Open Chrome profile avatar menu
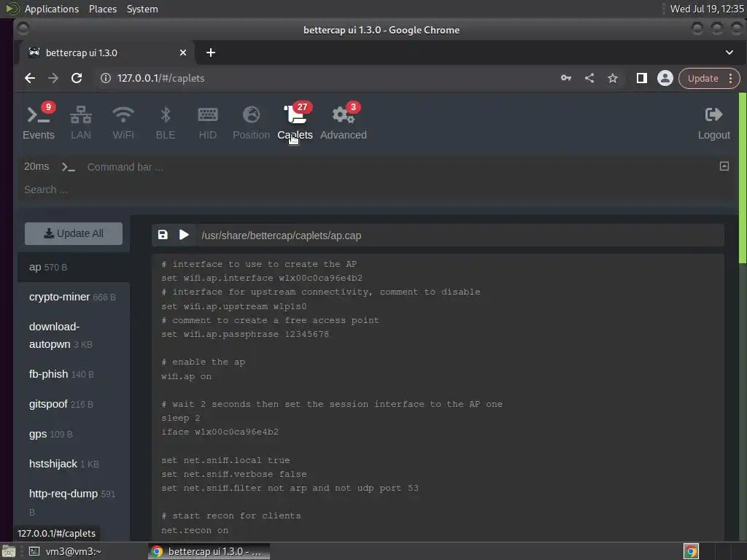747x560 pixels. click(665, 78)
